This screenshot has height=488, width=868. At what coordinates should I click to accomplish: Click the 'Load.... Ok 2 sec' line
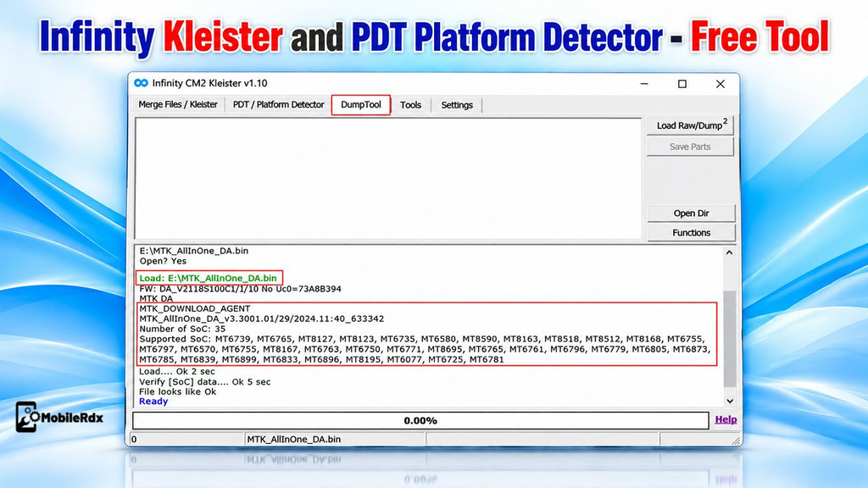click(177, 371)
